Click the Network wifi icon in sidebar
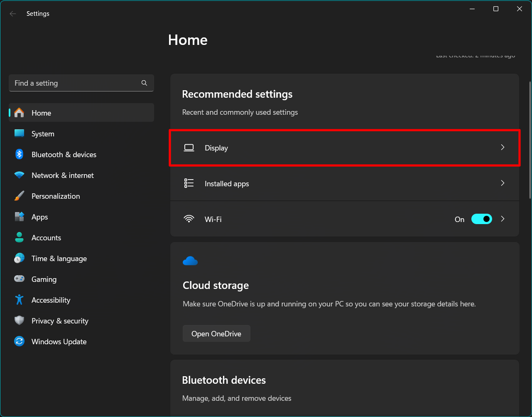This screenshot has height=417, width=532. pos(19,175)
